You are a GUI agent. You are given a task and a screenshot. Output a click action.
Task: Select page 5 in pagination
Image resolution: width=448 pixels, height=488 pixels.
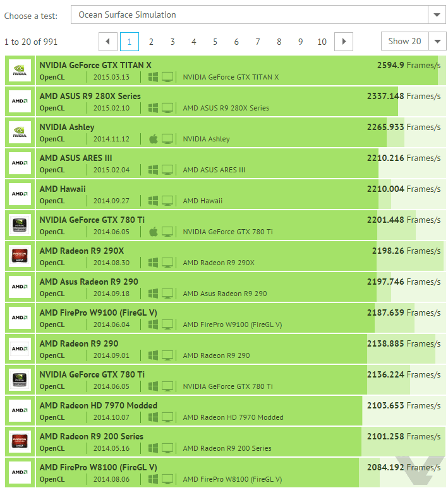(x=215, y=42)
